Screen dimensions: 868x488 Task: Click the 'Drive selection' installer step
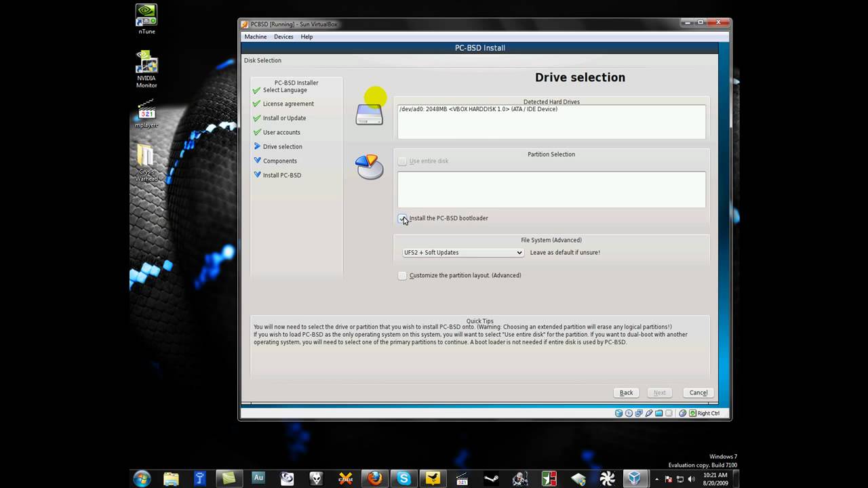[x=283, y=146]
